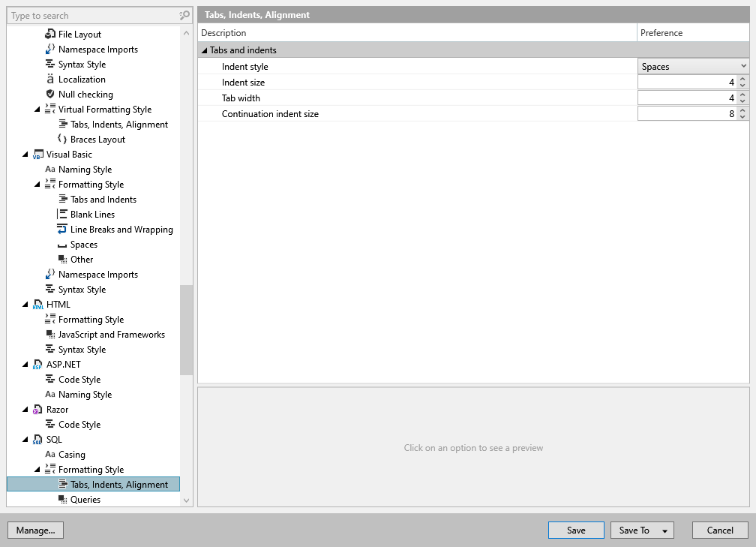Viewport: 756px width, 547px height.
Task: Click the Localization icon in the sidebar
Action: 49,79
